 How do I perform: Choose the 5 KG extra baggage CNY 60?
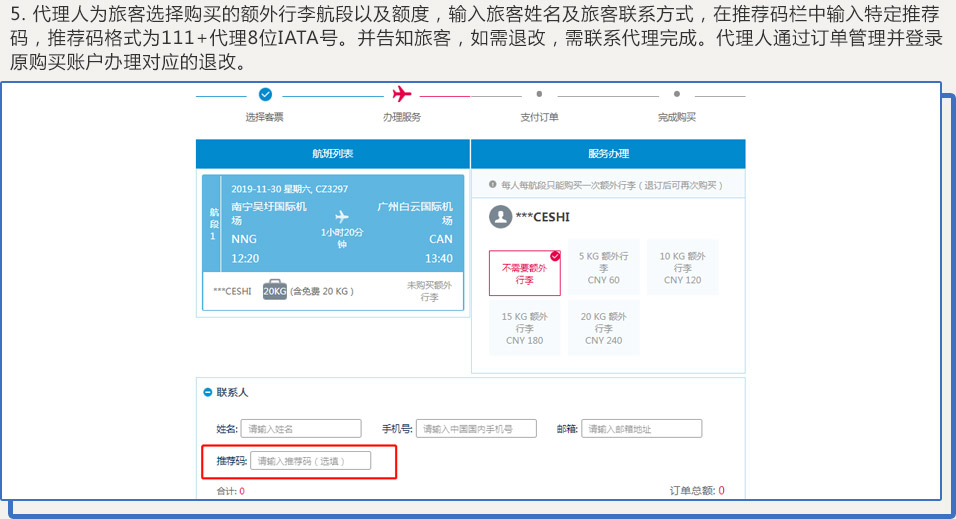[x=604, y=268]
